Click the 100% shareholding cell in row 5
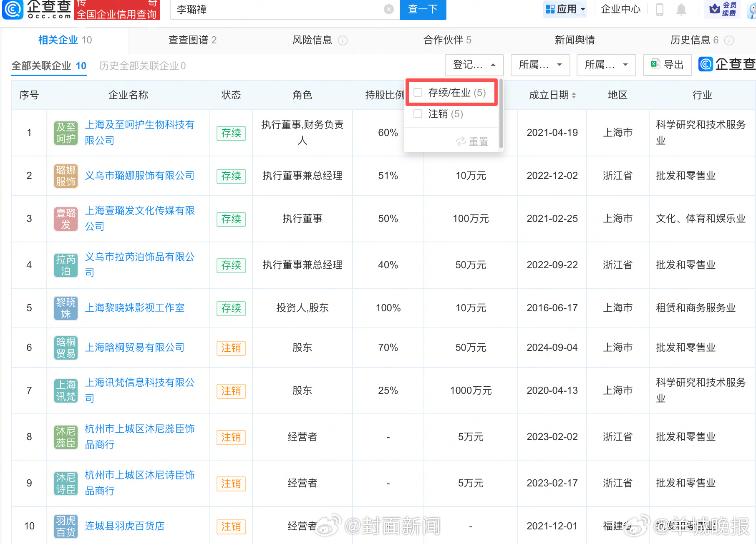The image size is (756, 544). (388, 308)
